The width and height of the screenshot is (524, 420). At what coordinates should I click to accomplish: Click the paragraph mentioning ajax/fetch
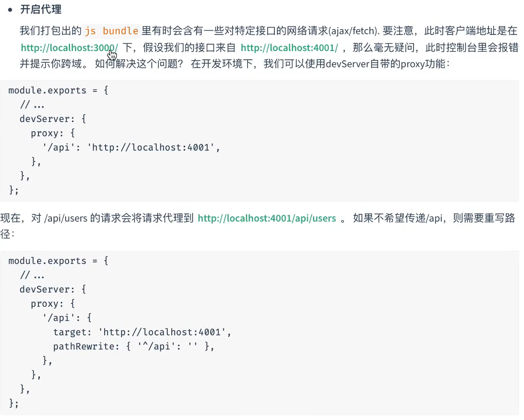[x=269, y=48]
